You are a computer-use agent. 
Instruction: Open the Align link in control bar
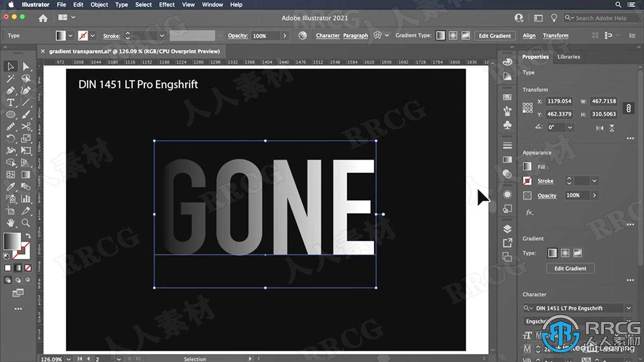[x=529, y=36]
